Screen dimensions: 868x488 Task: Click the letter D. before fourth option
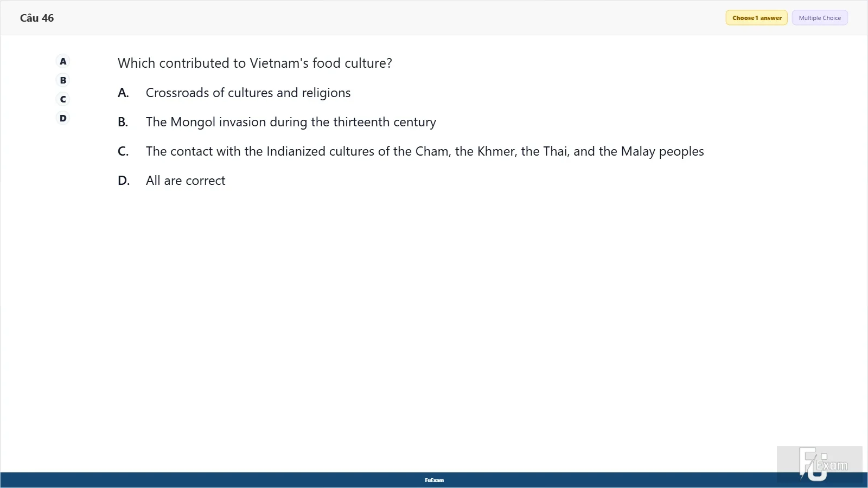tap(124, 181)
